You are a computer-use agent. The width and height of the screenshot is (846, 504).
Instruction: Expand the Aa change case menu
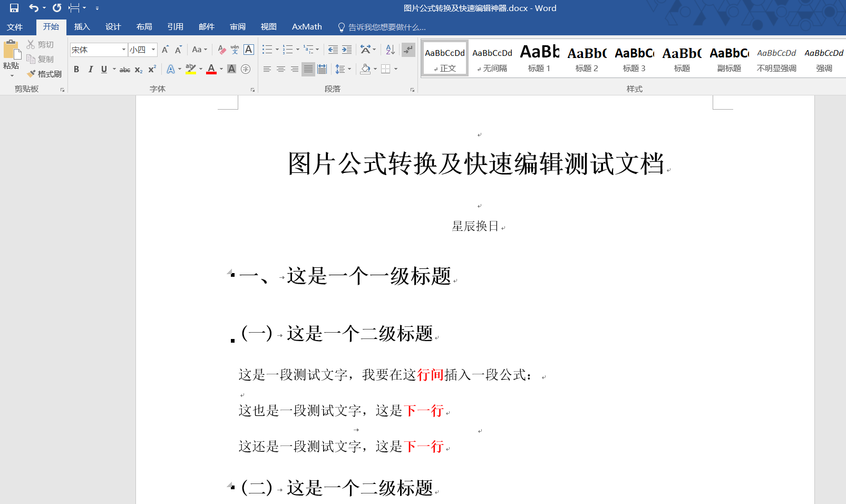click(200, 50)
